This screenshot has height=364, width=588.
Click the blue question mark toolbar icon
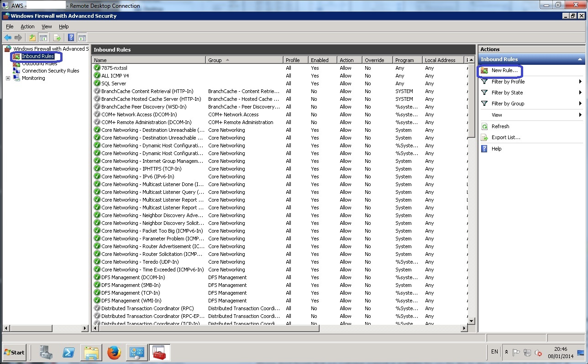click(71, 38)
